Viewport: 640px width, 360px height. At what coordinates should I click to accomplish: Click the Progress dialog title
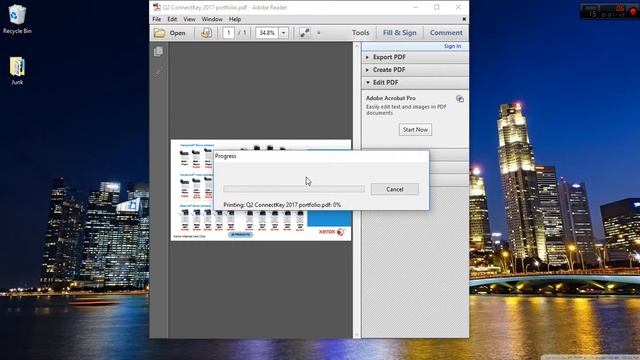(x=225, y=156)
